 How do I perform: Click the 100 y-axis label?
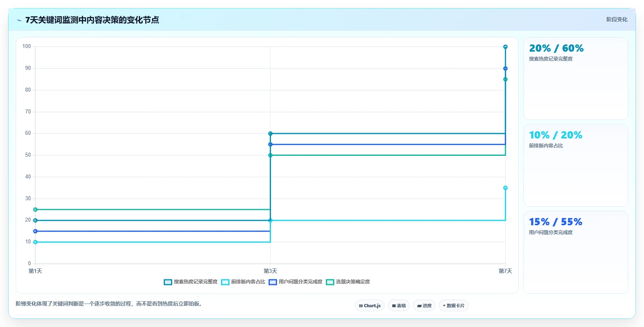pyautogui.click(x=27, y=46)
